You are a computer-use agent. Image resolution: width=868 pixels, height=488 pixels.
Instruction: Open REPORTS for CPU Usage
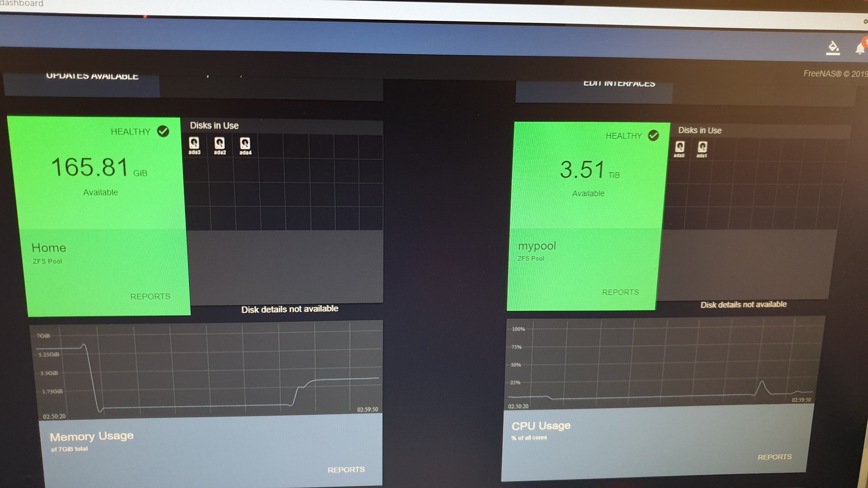(775, 457)
